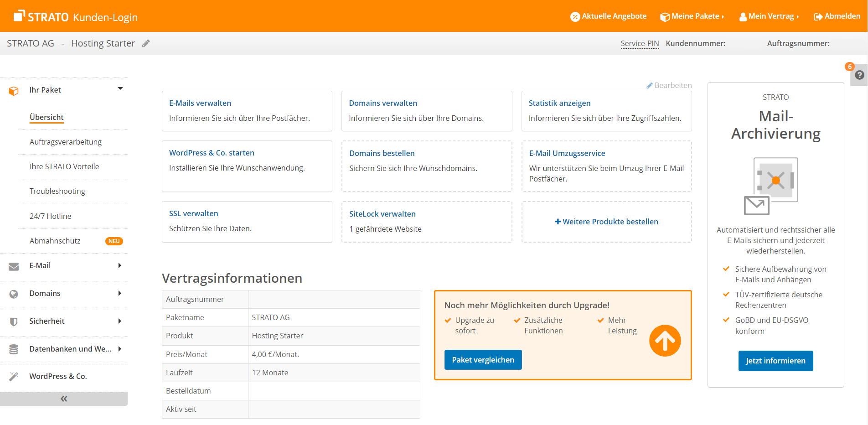Open the SiteLock verwalten link
The height and width of the screenshot is (425, 868).
click(x=382, y=214)
